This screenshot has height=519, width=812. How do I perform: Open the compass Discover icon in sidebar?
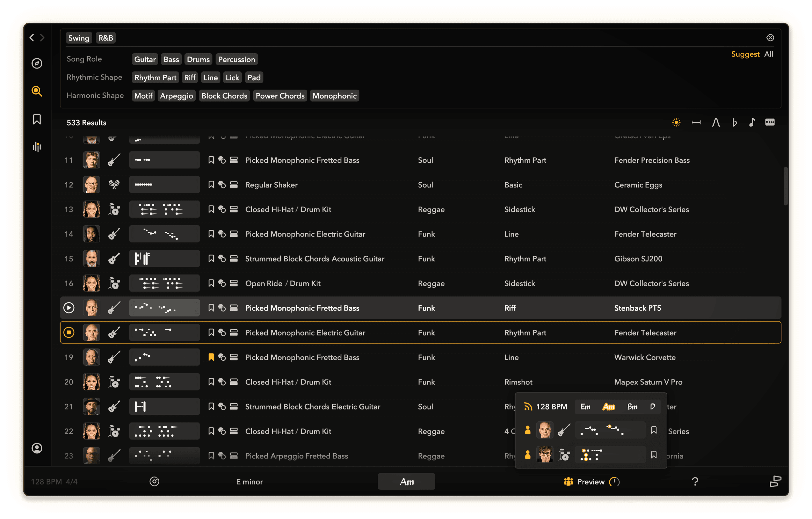37,63
